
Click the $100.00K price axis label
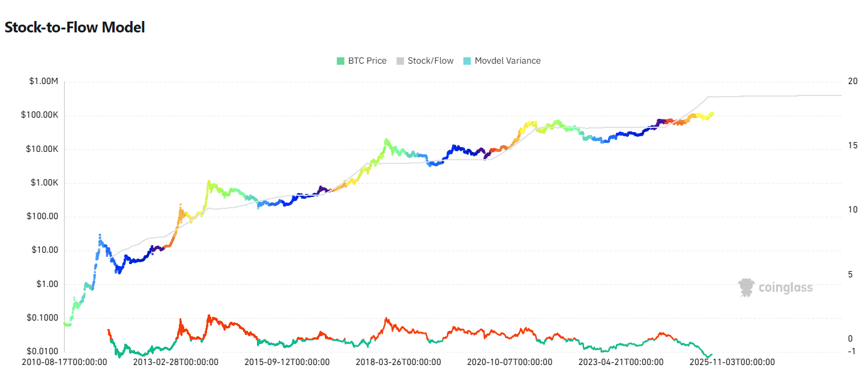[39, 115]
